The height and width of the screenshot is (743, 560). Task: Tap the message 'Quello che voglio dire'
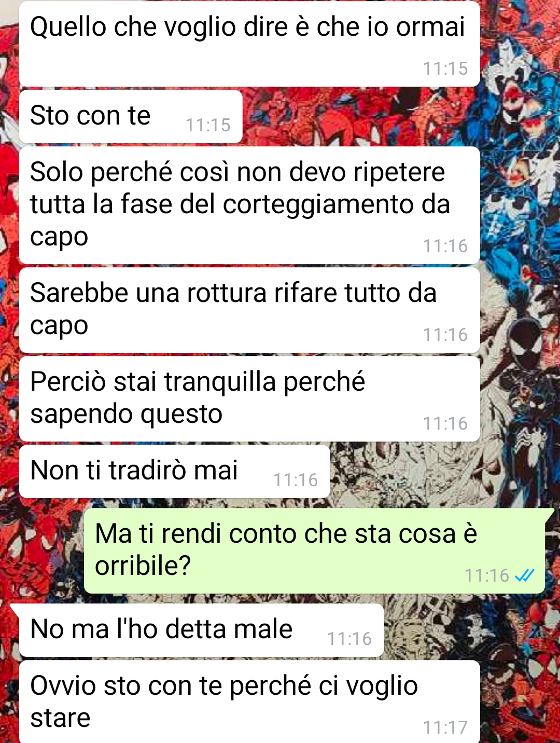pyautogui.click(x=249, y=44)
